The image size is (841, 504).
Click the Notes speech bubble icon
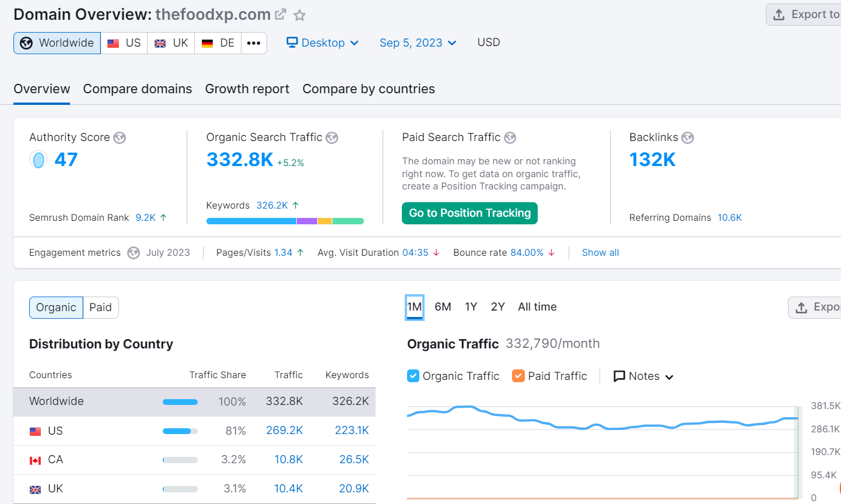619,376
